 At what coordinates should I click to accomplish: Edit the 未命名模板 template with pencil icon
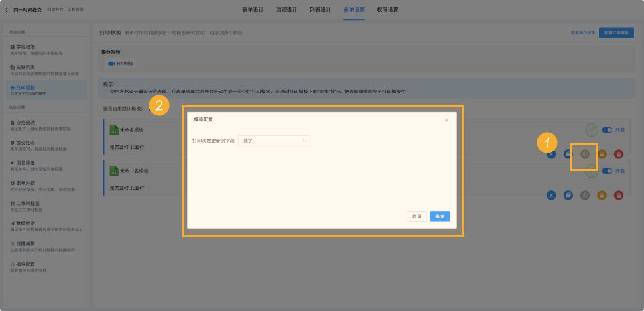click(551, 155)
